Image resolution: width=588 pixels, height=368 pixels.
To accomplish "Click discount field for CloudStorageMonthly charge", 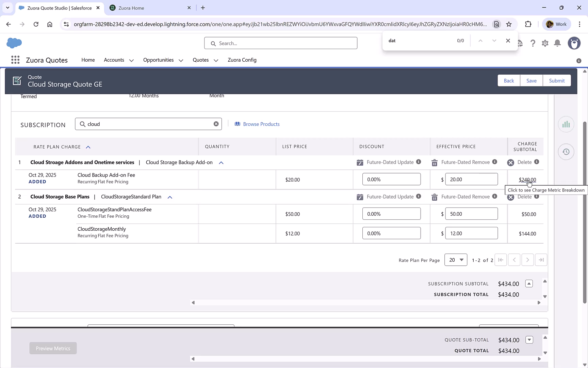I will (391, 233).
